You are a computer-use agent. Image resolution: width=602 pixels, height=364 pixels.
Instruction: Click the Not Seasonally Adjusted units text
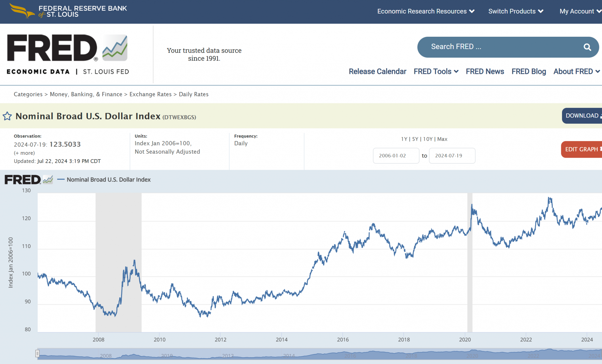[167, 152]
